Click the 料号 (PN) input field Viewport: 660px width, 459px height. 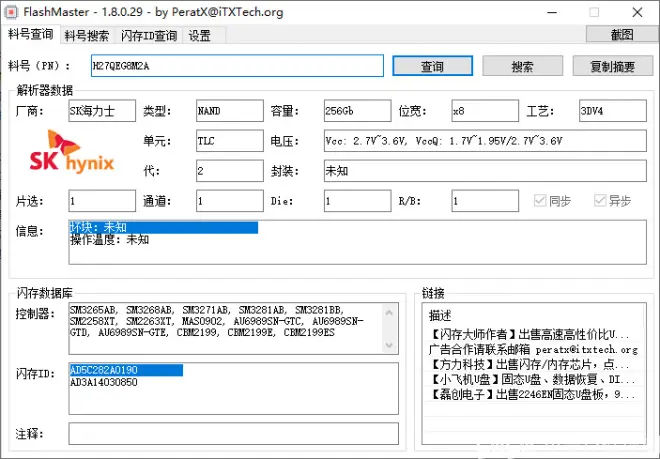[x=236, y=66]
